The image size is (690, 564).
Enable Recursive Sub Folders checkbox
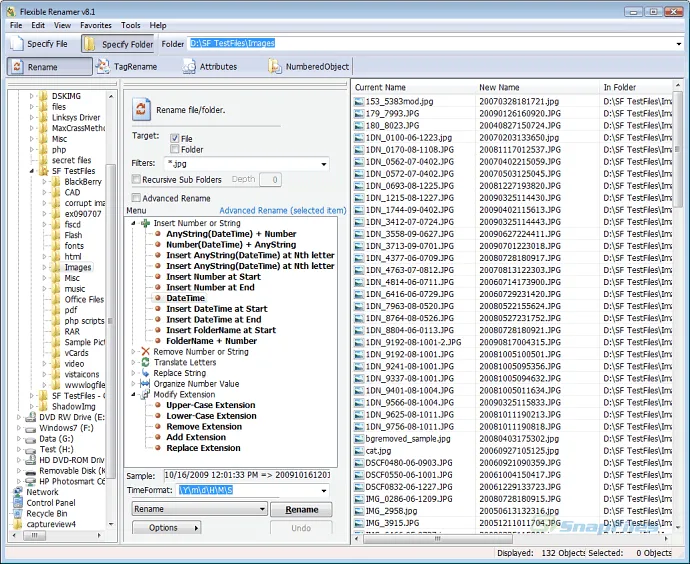coord(136,179)
